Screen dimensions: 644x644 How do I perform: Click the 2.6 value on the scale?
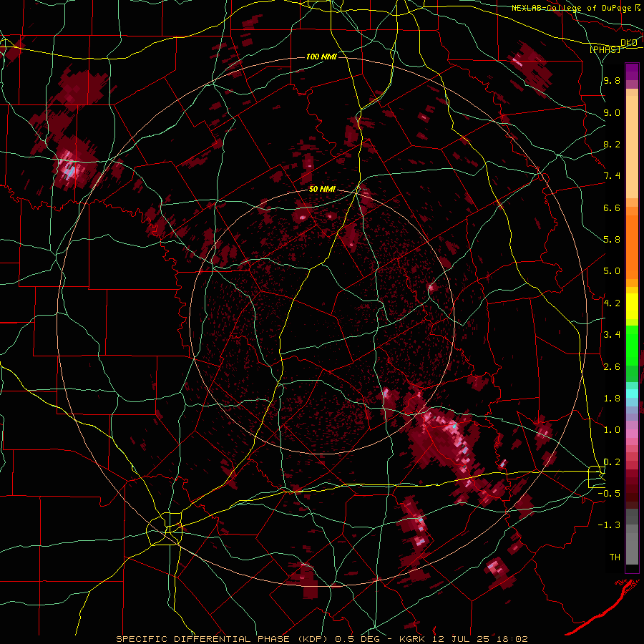pos(612,367)
